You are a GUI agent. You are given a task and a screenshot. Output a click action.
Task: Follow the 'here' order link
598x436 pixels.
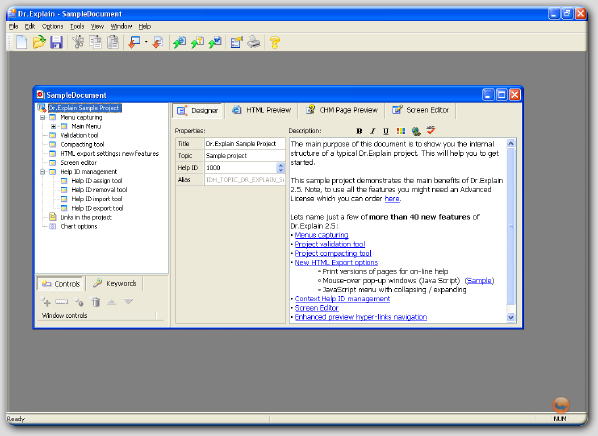[392, 199]
